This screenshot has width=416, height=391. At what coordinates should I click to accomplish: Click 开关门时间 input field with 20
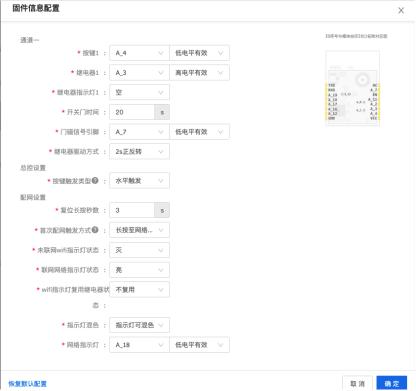(x=132, y=112)
